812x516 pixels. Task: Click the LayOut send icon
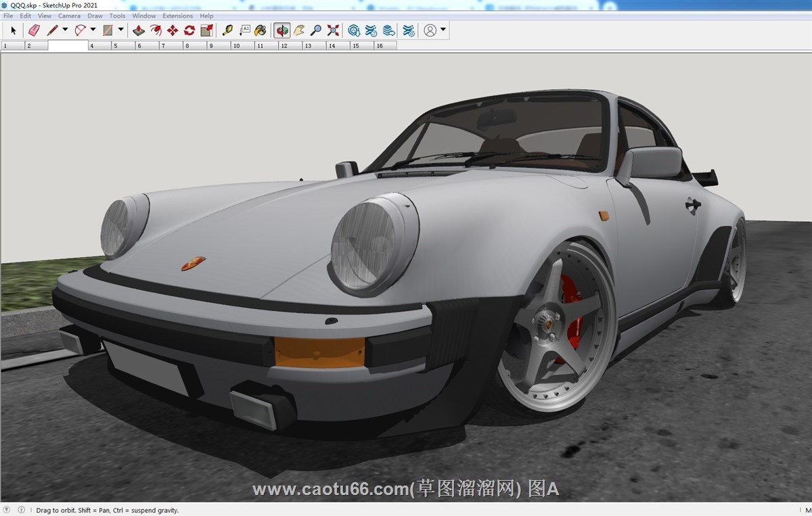(388, 30)
